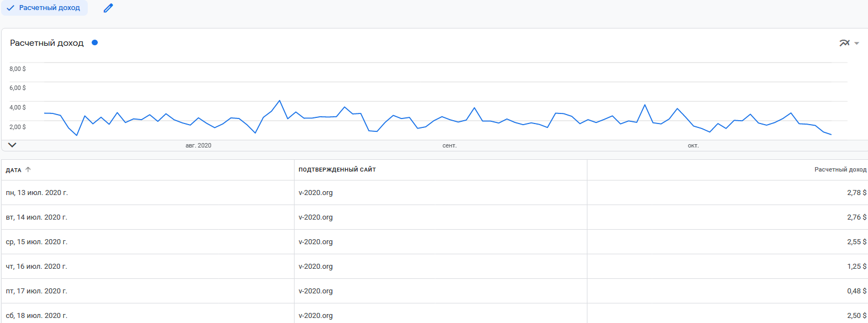Image resolution: width=868 pixels, height=323 pixels.
Task: Click the blue legend dot beside chart title
Action: (x=94, y=42)
